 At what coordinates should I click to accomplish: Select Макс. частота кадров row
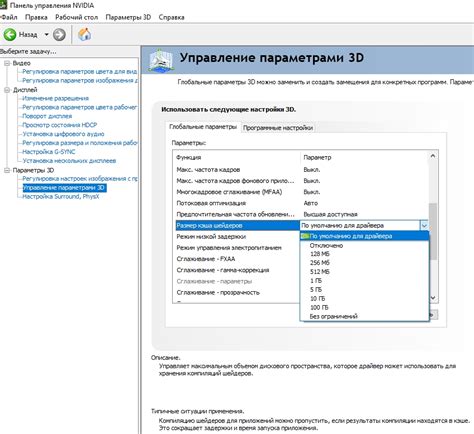coord(302,170)
